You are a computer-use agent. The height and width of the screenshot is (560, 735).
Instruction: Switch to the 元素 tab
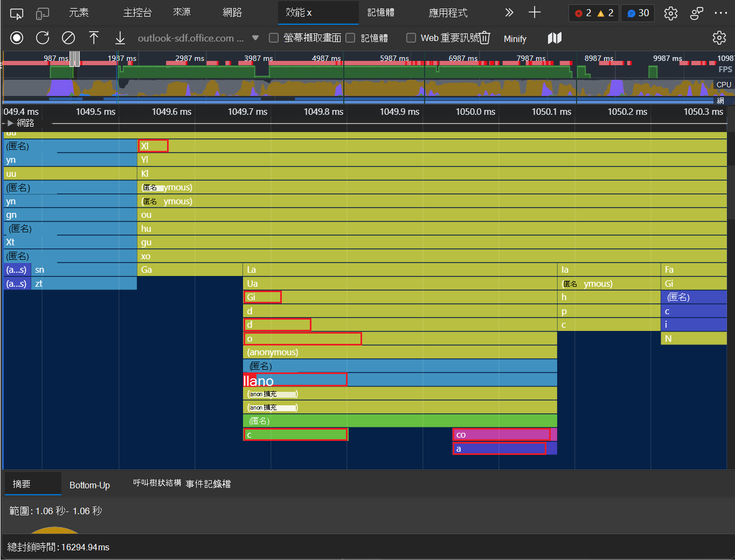[x=79, y=12]
